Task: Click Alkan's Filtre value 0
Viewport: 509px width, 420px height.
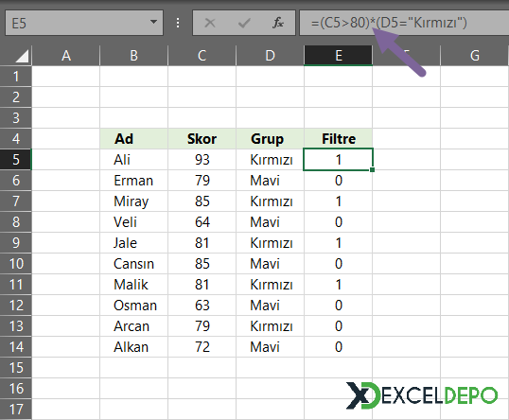Action: (339, 347)
